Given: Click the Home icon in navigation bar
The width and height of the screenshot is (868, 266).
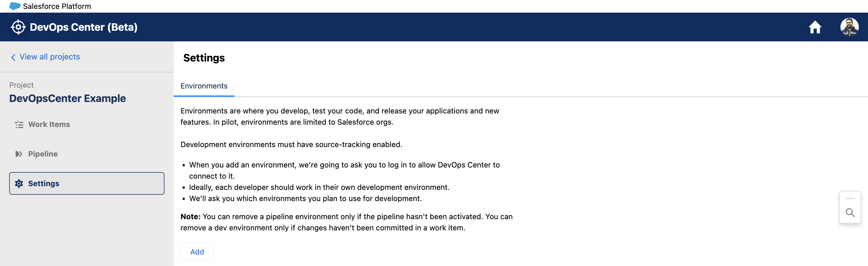Looking at the screenshot, I should 815,27.
